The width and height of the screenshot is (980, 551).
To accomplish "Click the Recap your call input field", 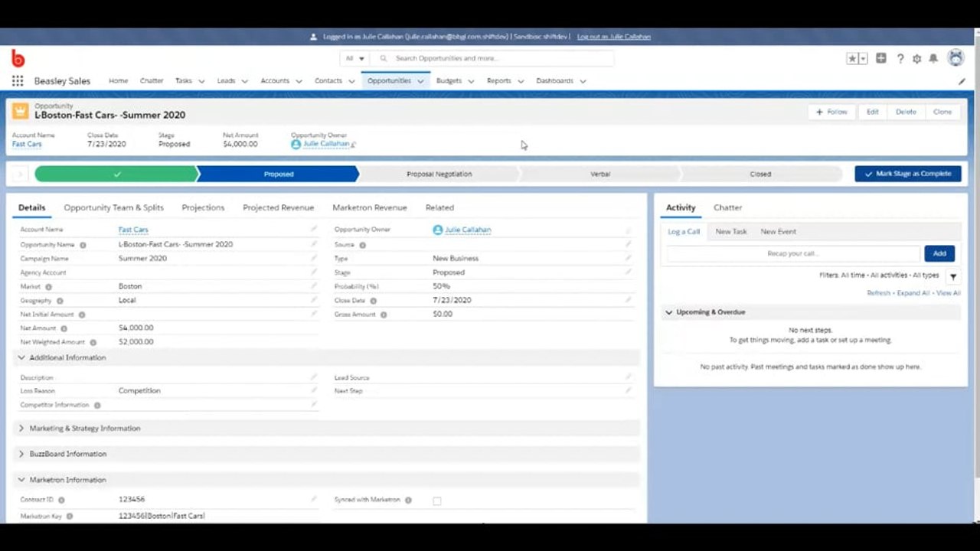I will (x=793, y=253).
